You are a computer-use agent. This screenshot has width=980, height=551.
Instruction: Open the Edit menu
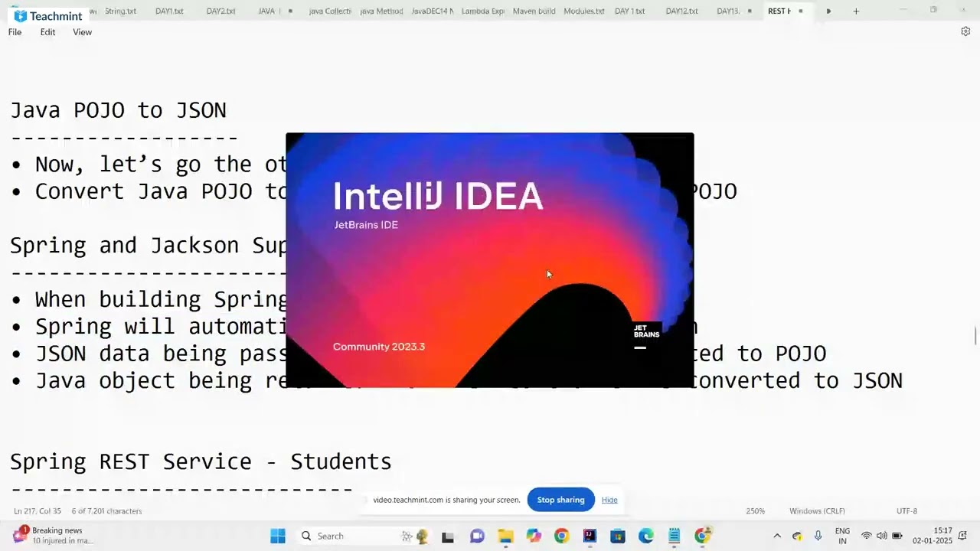47,32
